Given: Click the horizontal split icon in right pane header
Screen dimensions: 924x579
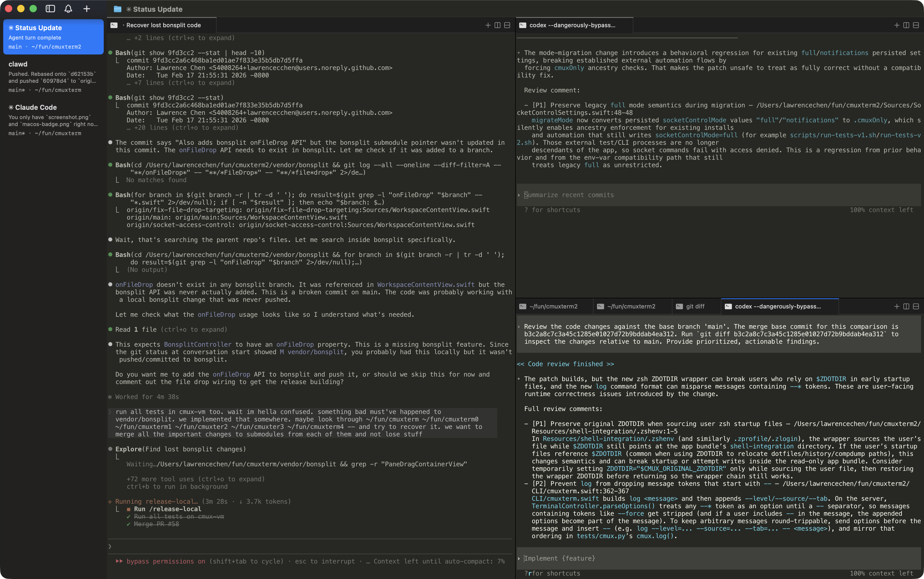Looking at the screenshot, I should click(916, 25).
